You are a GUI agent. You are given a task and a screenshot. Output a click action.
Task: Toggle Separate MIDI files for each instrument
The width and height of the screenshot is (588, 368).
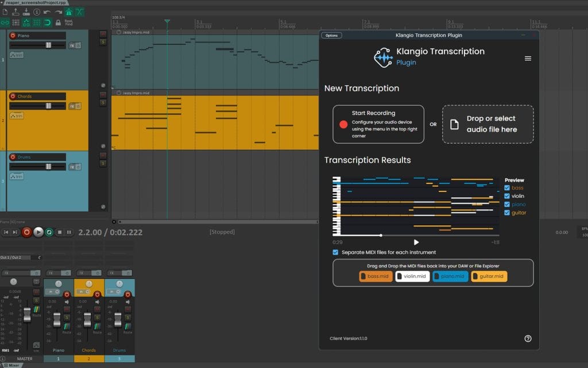pyautogui.click(x=336, y=252)
